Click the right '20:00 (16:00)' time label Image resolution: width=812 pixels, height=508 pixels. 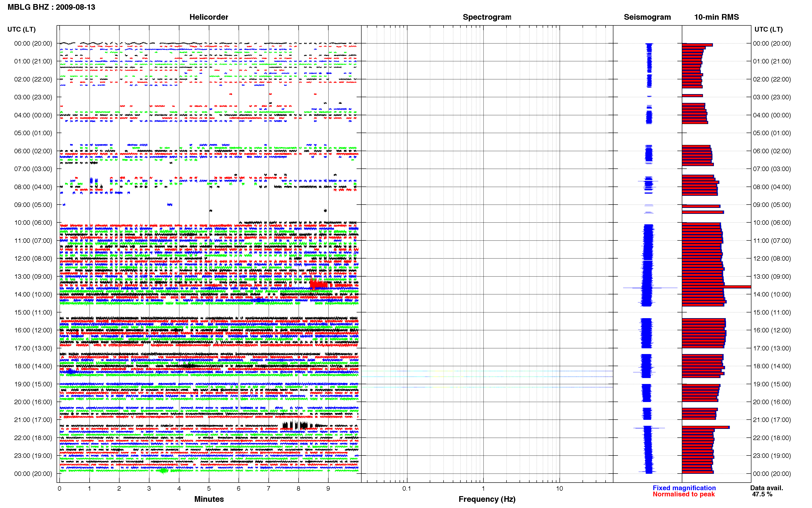[x=772, y=402]
